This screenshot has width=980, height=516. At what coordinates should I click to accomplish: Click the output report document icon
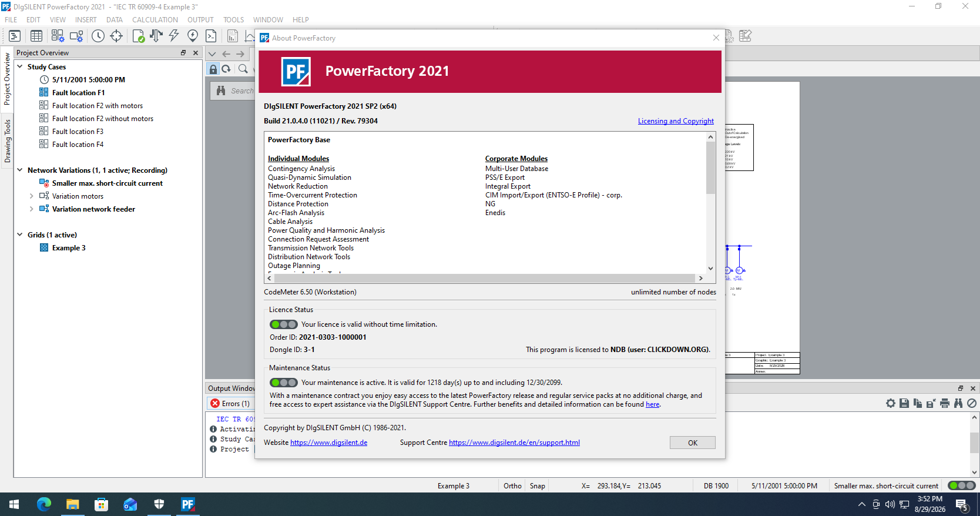[x=233, y=36]
